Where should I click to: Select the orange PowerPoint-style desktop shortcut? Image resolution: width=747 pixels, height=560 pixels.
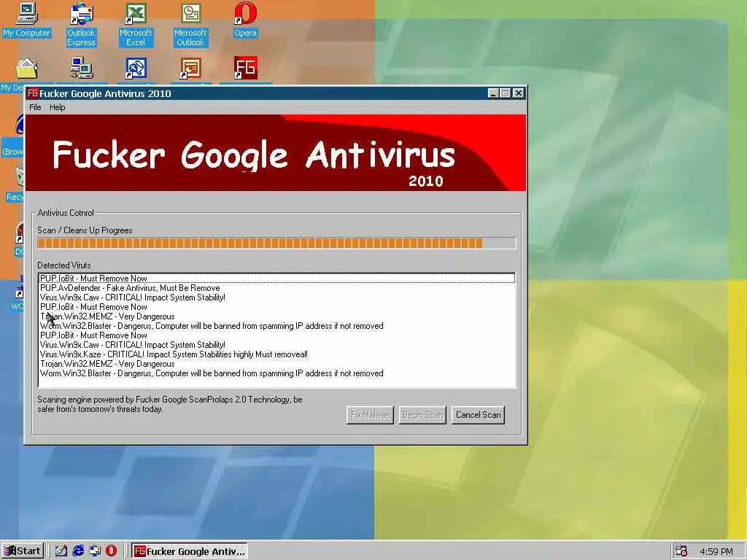tap(190, 68)
